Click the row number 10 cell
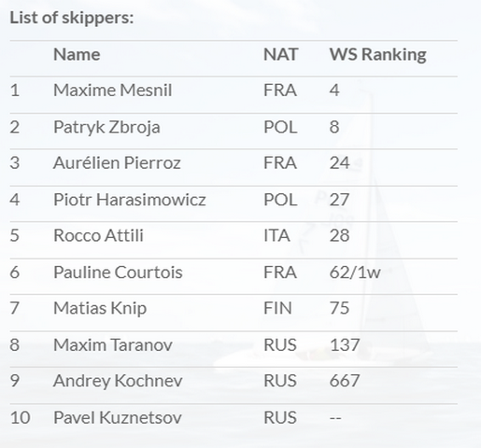Image resolution: width=481 pixels, height=448 pixels. point(20,417)
